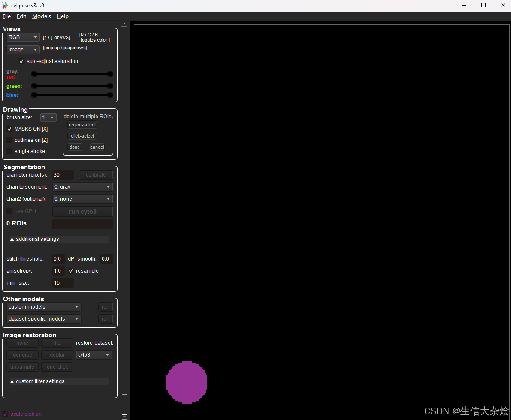Toggle the use GPU checkbox

pos(9,211)
